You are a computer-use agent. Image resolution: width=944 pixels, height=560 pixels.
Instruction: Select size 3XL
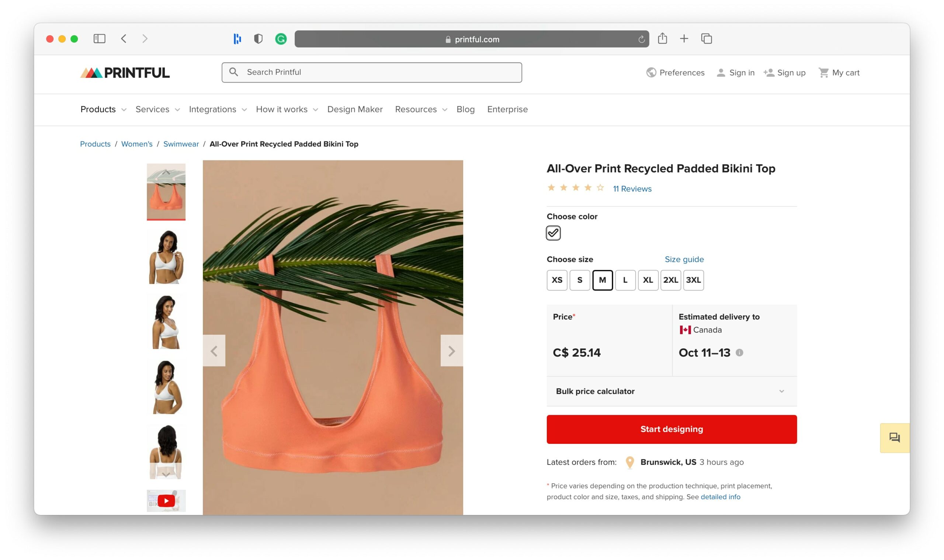click(x=693, y=280)
